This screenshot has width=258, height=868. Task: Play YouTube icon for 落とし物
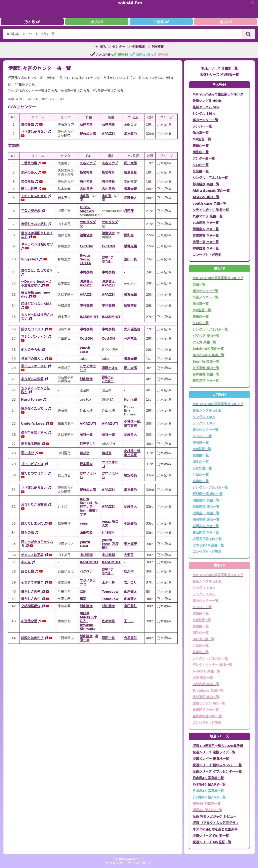tap(41, 572)
